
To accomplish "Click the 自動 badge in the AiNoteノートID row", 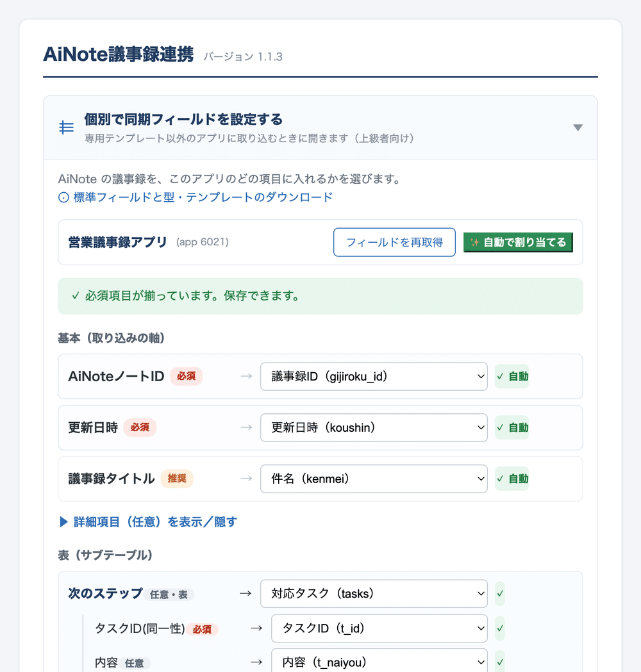I will pyautogui.click(x=512, y=376).
